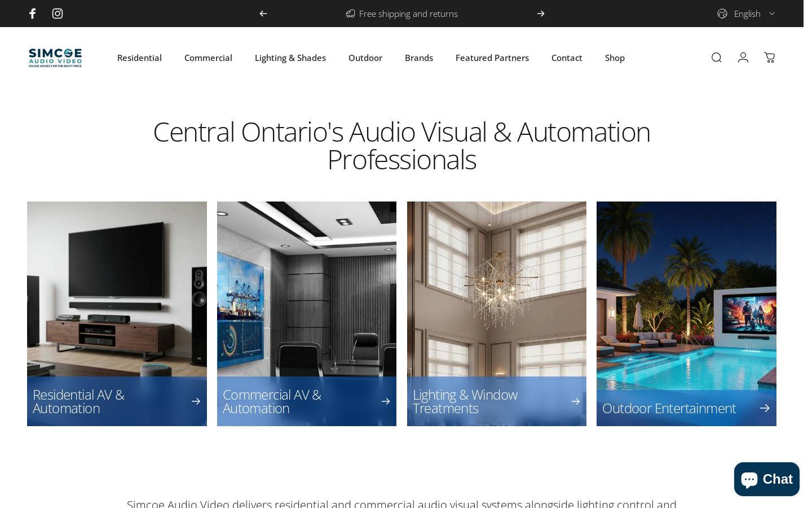
Task: Open the Instagram profile icon
Action: [58, 14]
